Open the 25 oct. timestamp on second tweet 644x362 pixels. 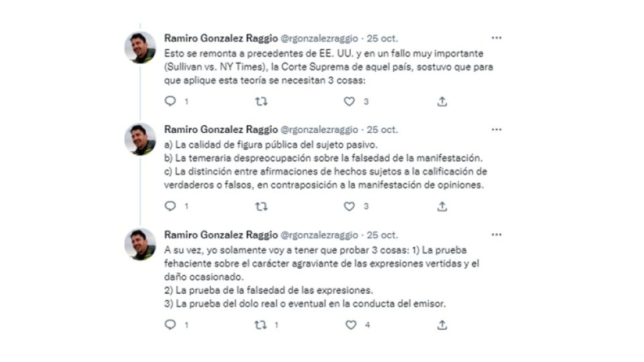tap(382, 130)
